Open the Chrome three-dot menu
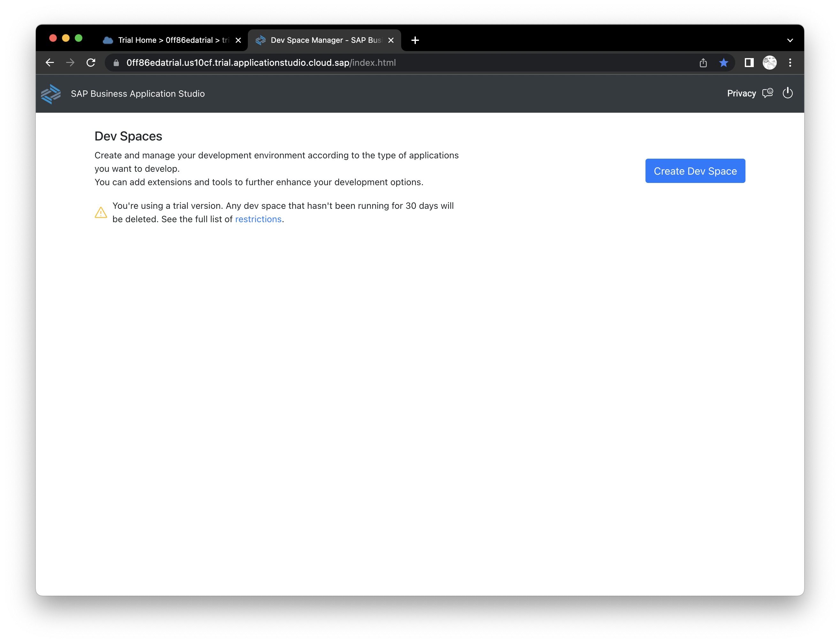 point(790,63)
